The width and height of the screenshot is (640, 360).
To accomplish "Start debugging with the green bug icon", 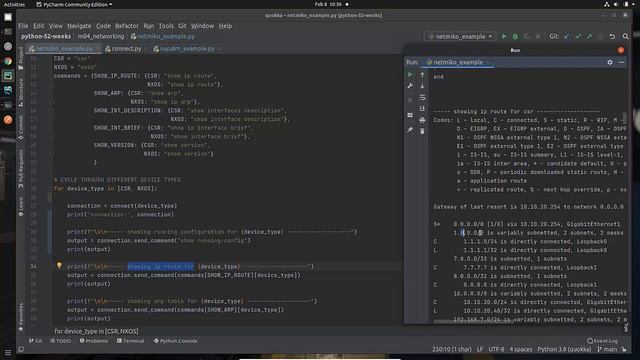I will pyautogui.click(x=515, y=36).
